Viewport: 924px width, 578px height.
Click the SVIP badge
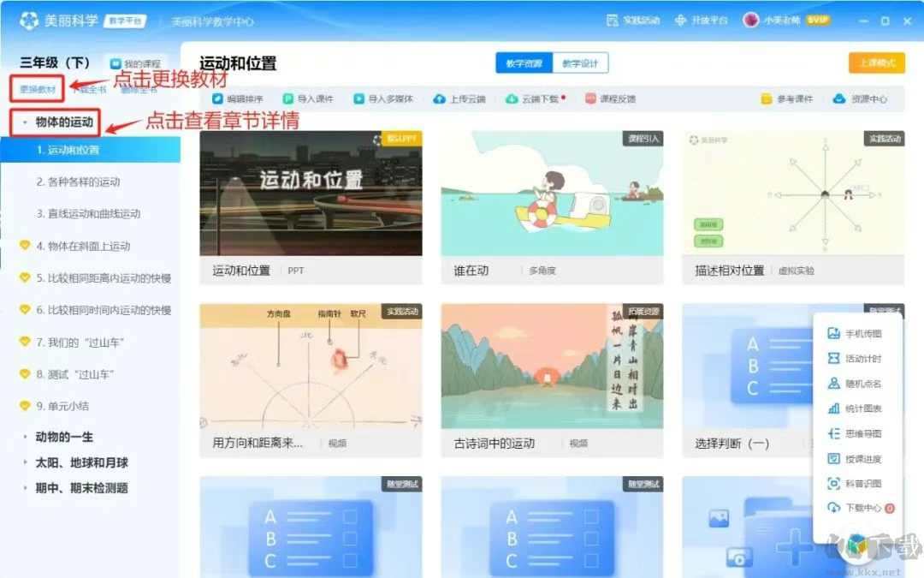pos(818,20)
